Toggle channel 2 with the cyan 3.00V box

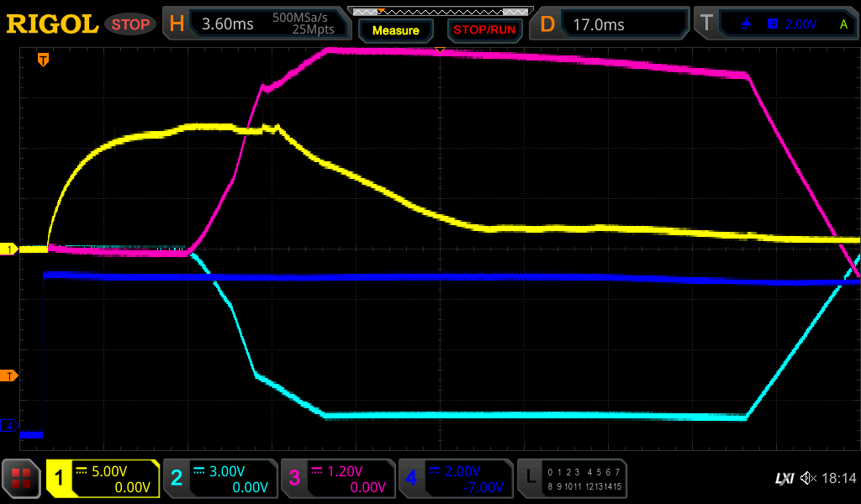(x=220, y=479)
